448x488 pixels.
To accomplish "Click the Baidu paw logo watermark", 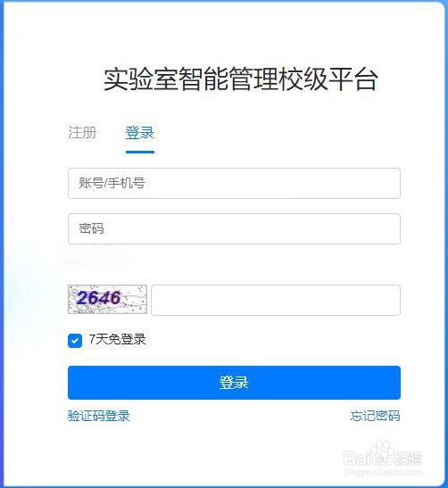I will [x=382, y=453].
